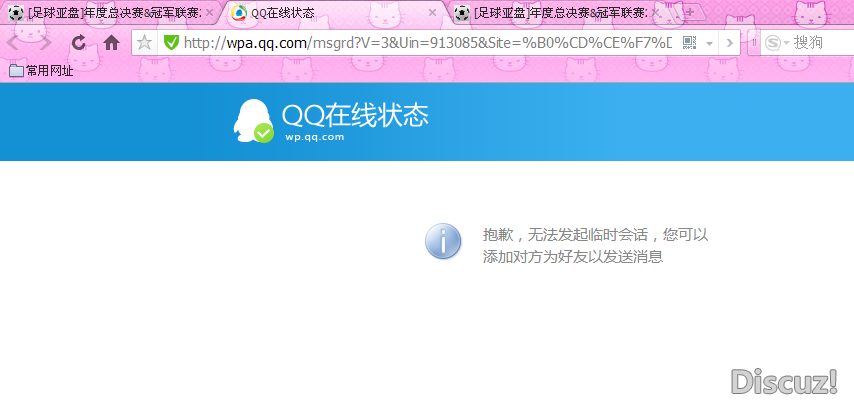Click the address bar URL field
The height and width of the screenshot is (406, 854).
428,43
